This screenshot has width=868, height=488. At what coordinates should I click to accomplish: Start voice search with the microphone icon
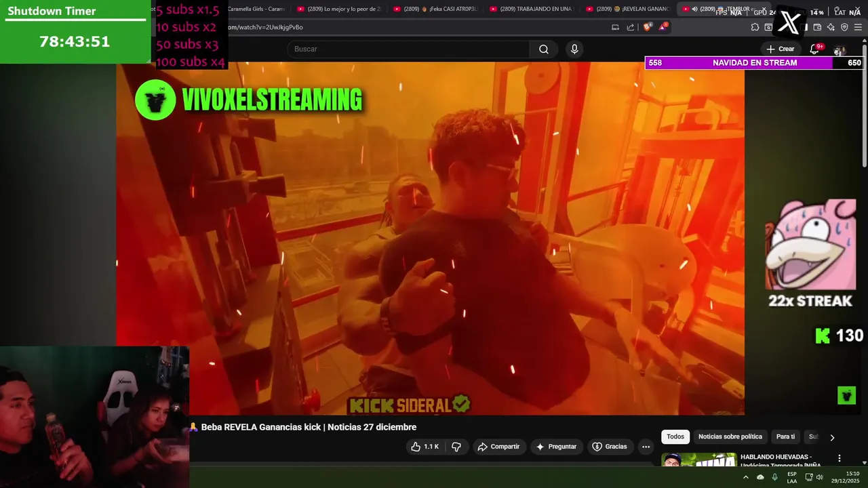coord(574,49)
